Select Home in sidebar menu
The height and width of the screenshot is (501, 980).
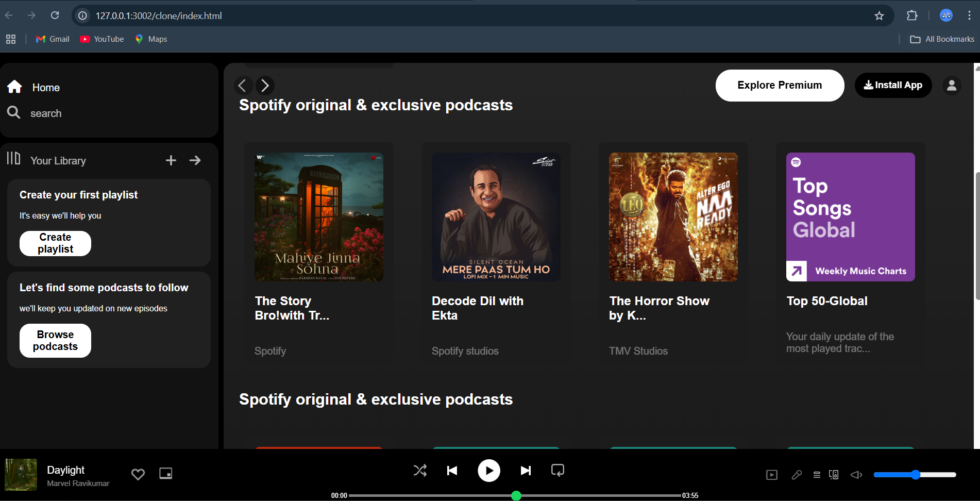coord(46,88)
